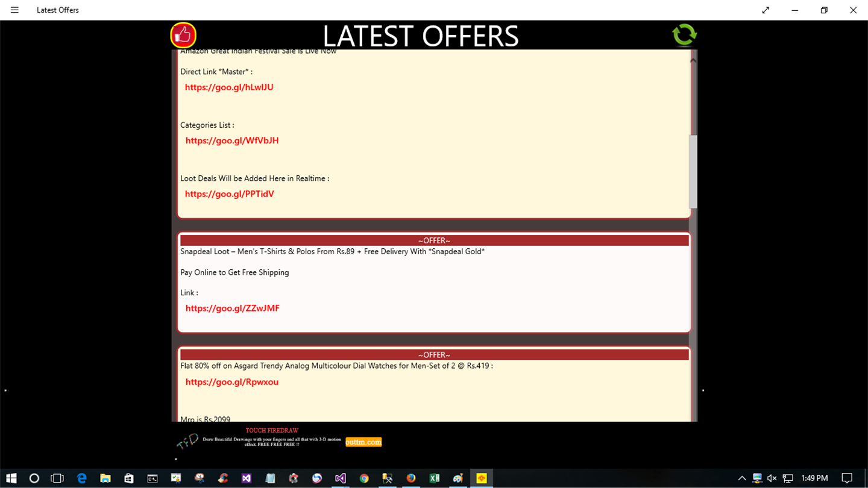Open Google Chrome from the taskbar
The image size is (868, 488).
tap(363, 478)
